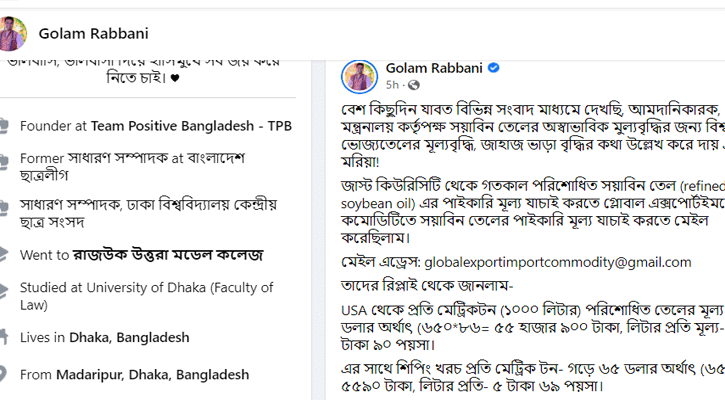Click the post author's profile picture

359,76
